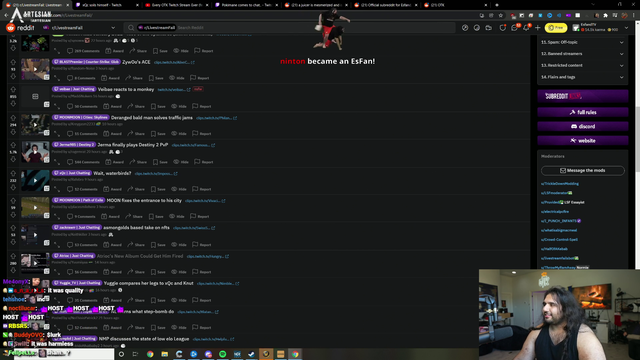
Task: Switch to the OTK Reddit tab
Action: (x=455, y=5)
